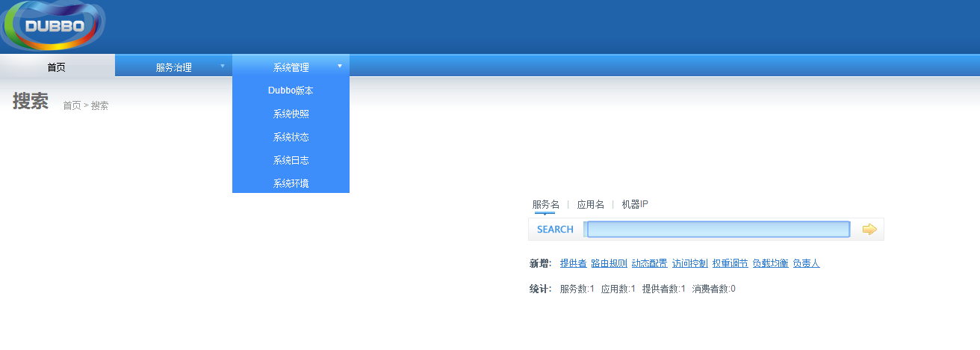980x350 pixels.
Task: Focus the SEARCH input field
Action: click(718, 229)
